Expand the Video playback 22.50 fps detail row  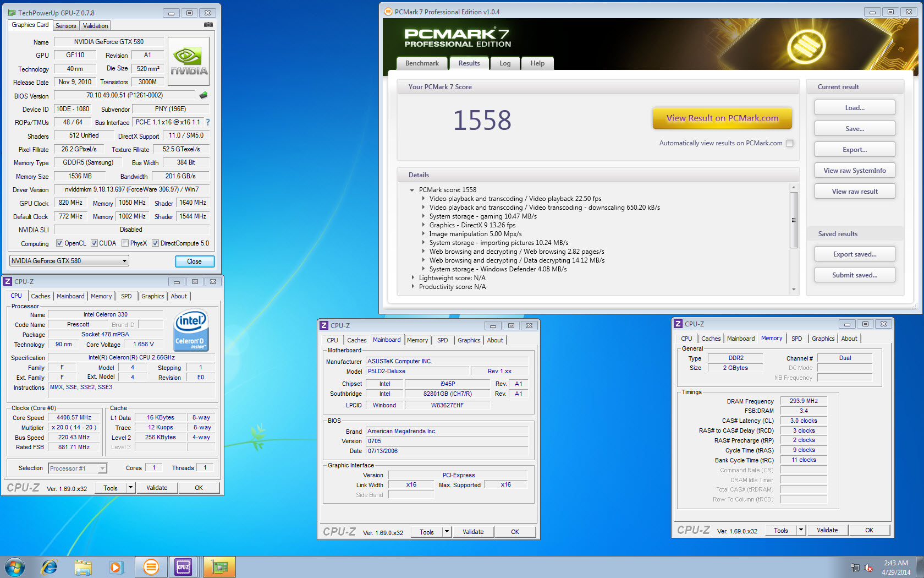pos(423,199)
